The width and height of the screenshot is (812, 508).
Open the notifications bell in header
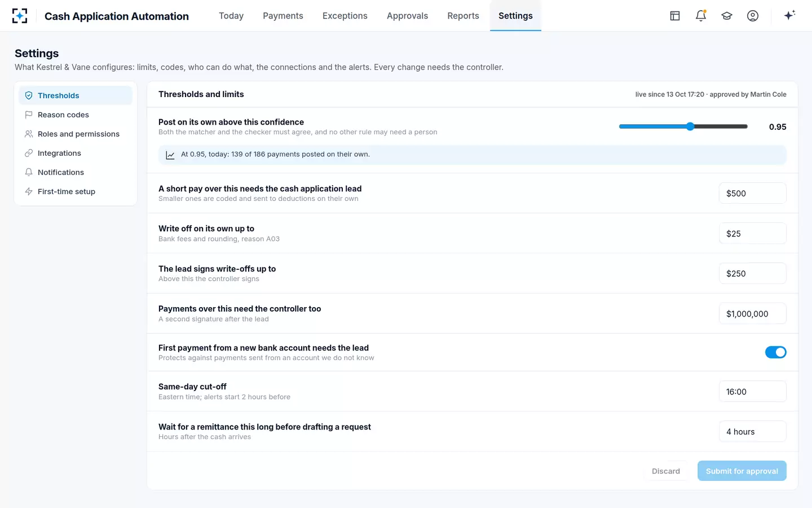click(701, 16)
